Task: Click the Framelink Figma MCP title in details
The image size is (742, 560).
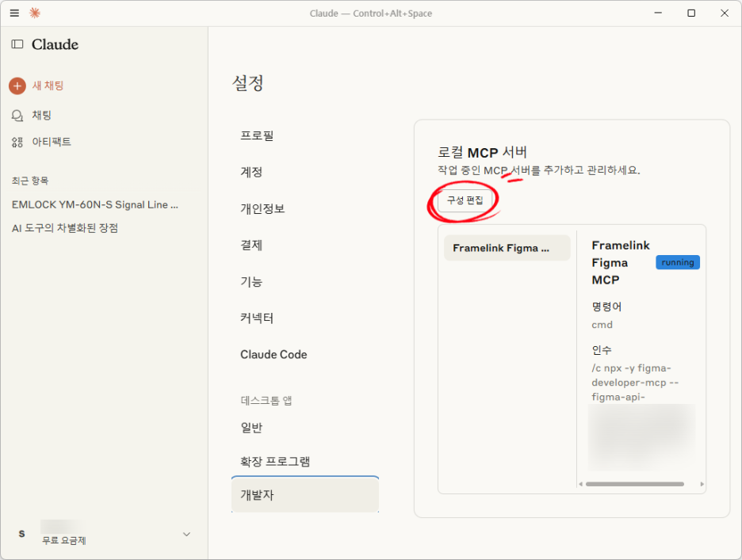Action: click(x=621, y=262)
